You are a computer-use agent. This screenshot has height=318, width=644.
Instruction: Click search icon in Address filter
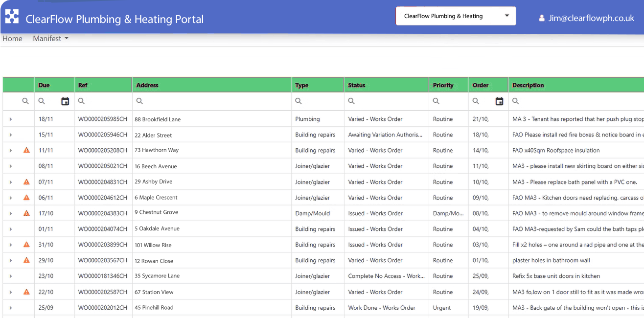(139, 101)
